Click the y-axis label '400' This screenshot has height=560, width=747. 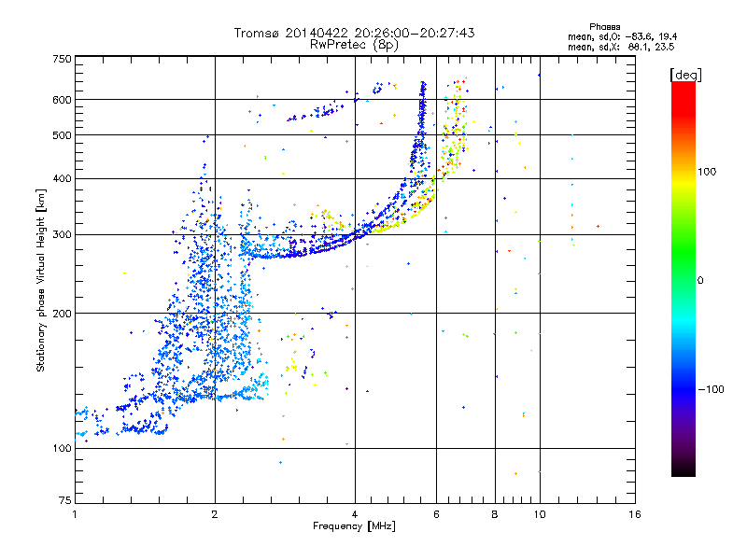point(62,178)
